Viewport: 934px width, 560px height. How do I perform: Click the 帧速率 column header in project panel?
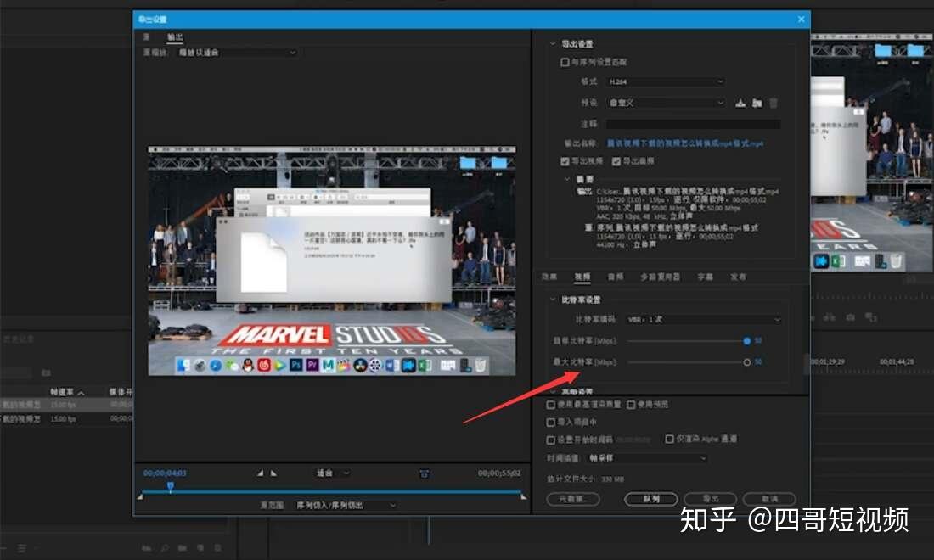tap(62, 392)
